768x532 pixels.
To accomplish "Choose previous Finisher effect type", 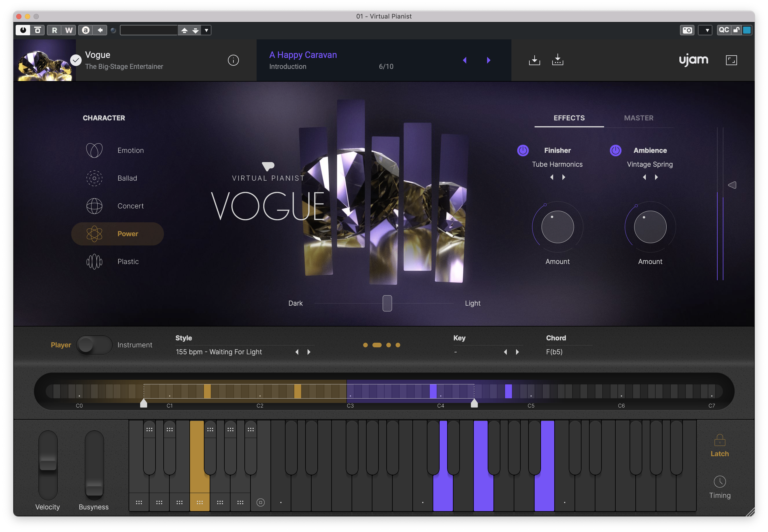I will [x=552, y=177].
